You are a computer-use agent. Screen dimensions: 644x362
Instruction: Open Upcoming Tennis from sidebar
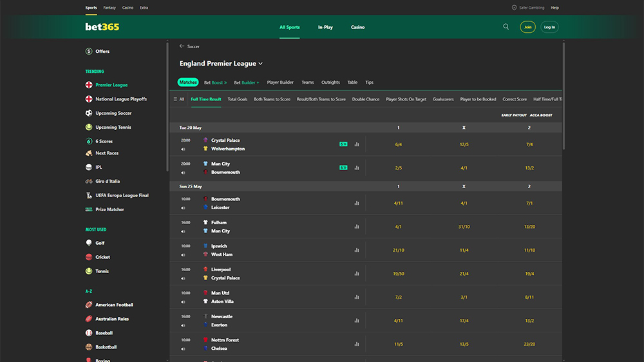click(x=113, y=127)
